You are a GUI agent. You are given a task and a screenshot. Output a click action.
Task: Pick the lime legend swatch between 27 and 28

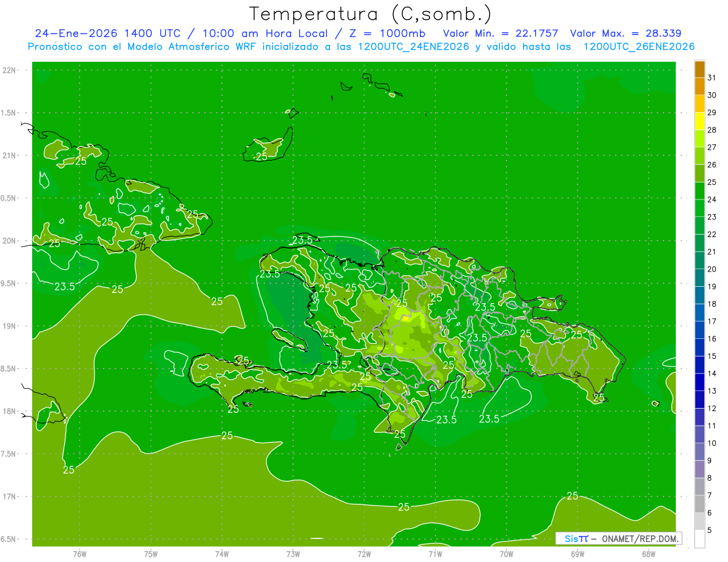[699, 138]
